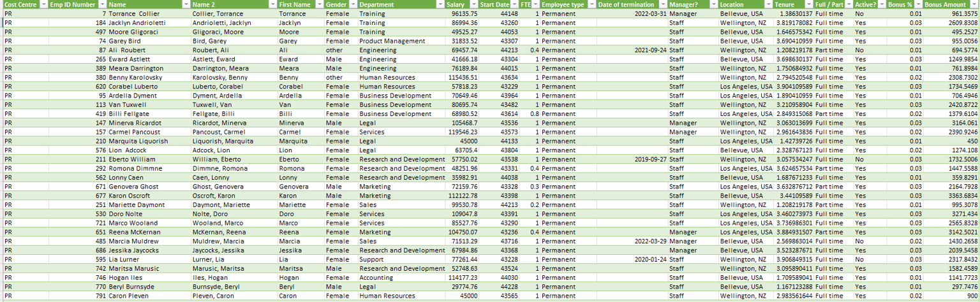Viewport: 980px width, 302px height.
Task: Click first name cell 'Ardella'
Action: tap(301, 96)
